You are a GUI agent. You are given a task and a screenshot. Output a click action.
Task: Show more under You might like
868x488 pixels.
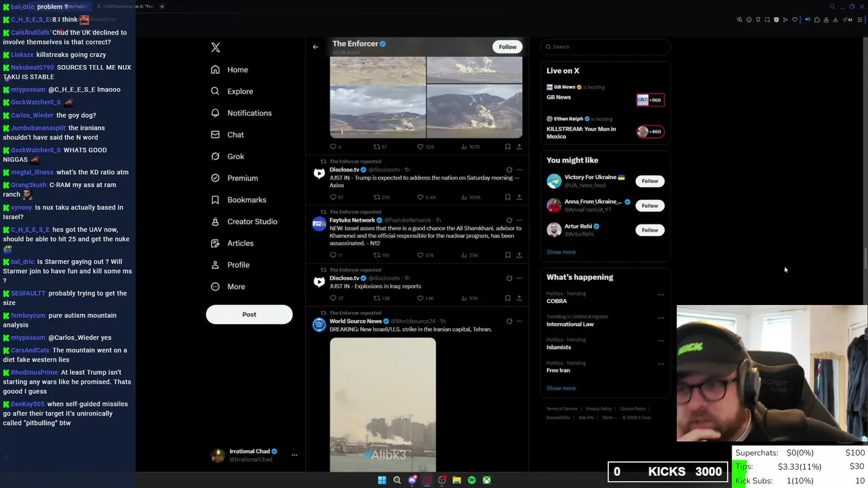pyautogui.click(x=561, y=252)
